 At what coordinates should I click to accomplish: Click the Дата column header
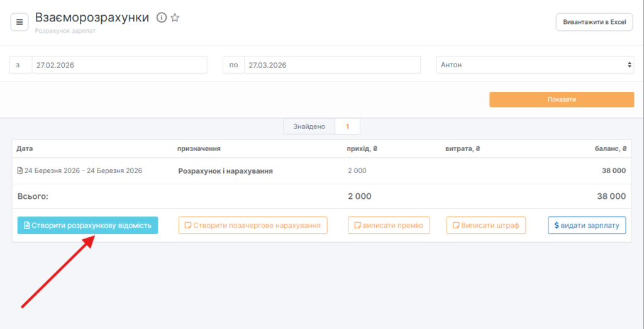point(25,149)
